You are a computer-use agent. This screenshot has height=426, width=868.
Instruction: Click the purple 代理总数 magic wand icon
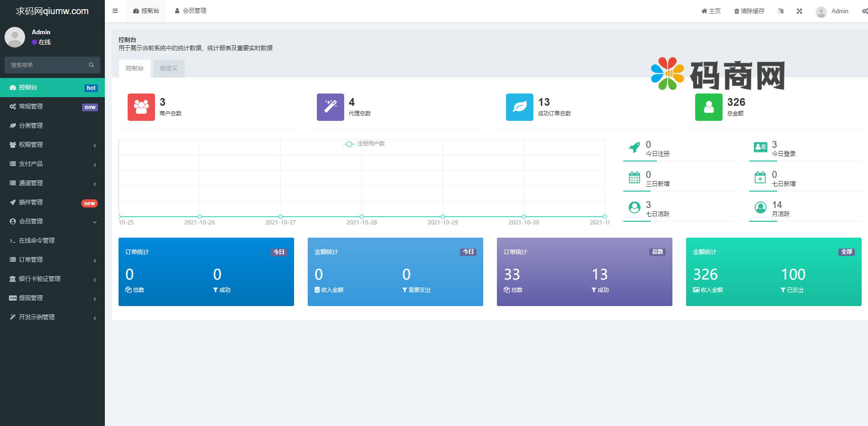pyautogui.click(x=331, y=107)
